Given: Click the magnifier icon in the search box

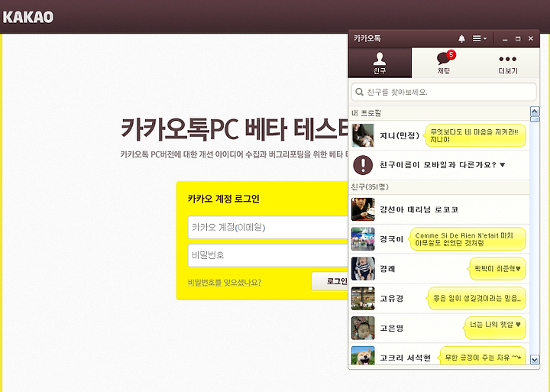Looking at the screenshot, I should (x=359, y=92).
